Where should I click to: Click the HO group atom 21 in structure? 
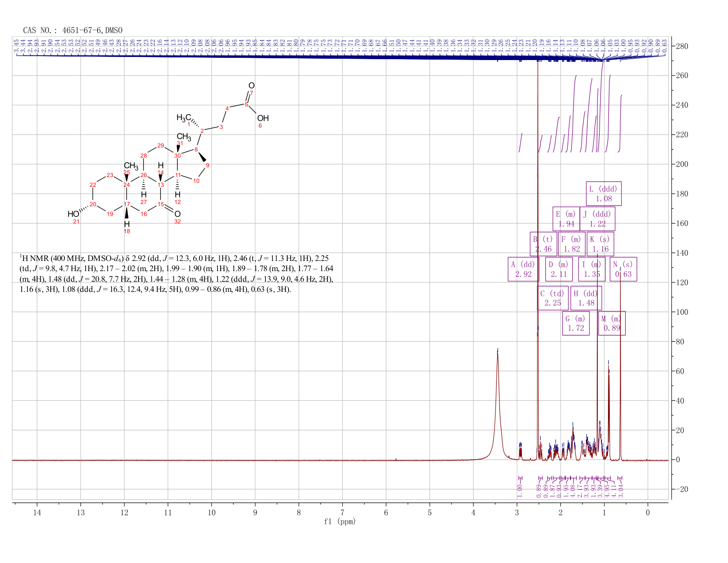click(73, 214)
